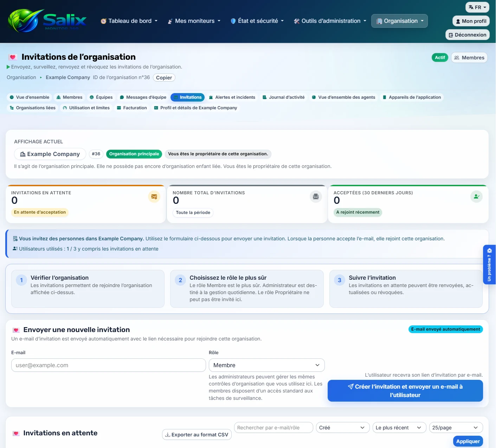Image resolution: width=496 pixels, height=448 pixels.
Task: Click the E-mail input field
Action: coord(109,365)
